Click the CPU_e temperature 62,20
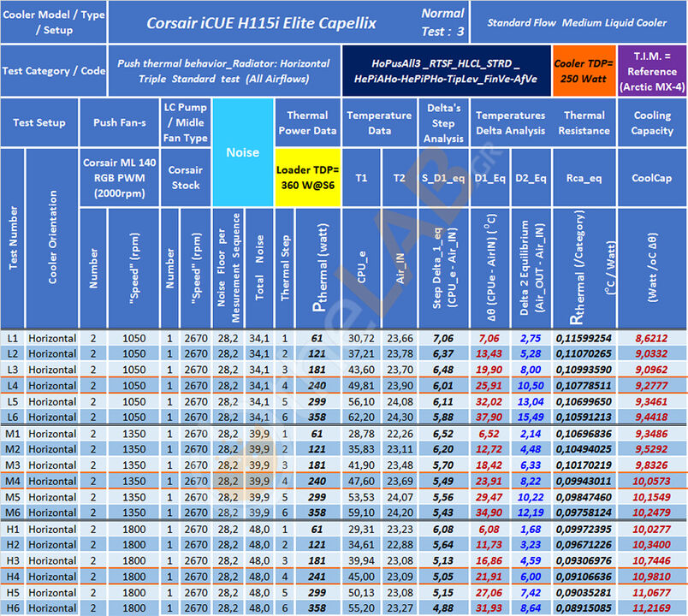This screenshot has width=688, height=616. tap(362, 417)
